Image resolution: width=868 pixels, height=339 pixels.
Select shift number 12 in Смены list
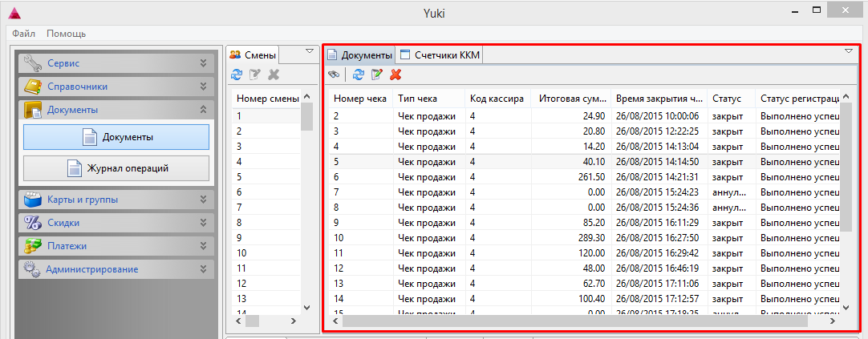(x=267, y=284)
